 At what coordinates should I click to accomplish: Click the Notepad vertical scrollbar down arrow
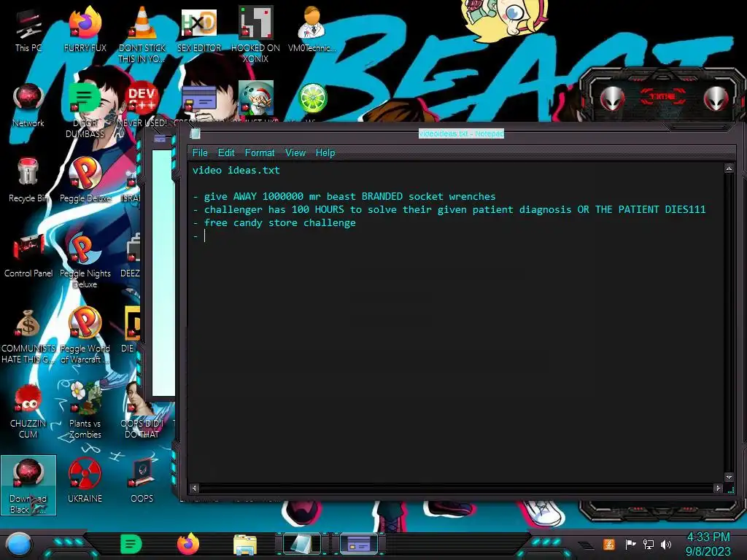pos(729,477)
